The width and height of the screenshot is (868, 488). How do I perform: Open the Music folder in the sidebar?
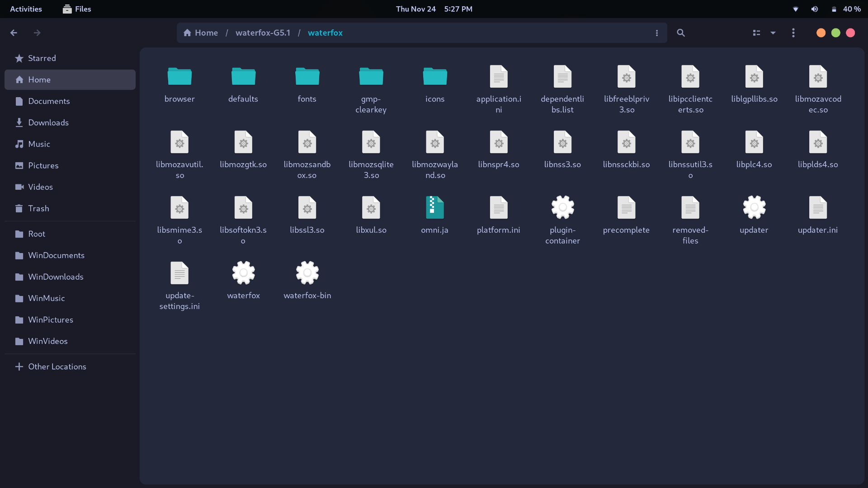(39, 144)
